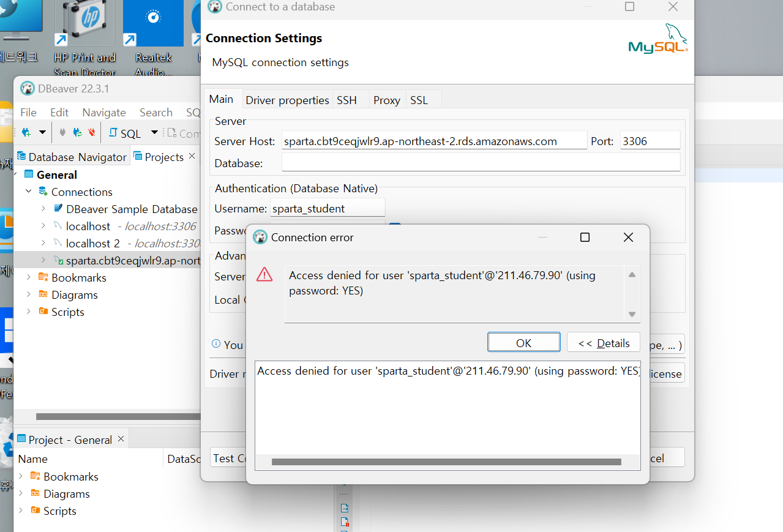Expand the sparta.cbt9ceqjwlr9 connection node
The height and width of the screenshot is (532, 783).
pyautogui.click(x=43, y=260)
